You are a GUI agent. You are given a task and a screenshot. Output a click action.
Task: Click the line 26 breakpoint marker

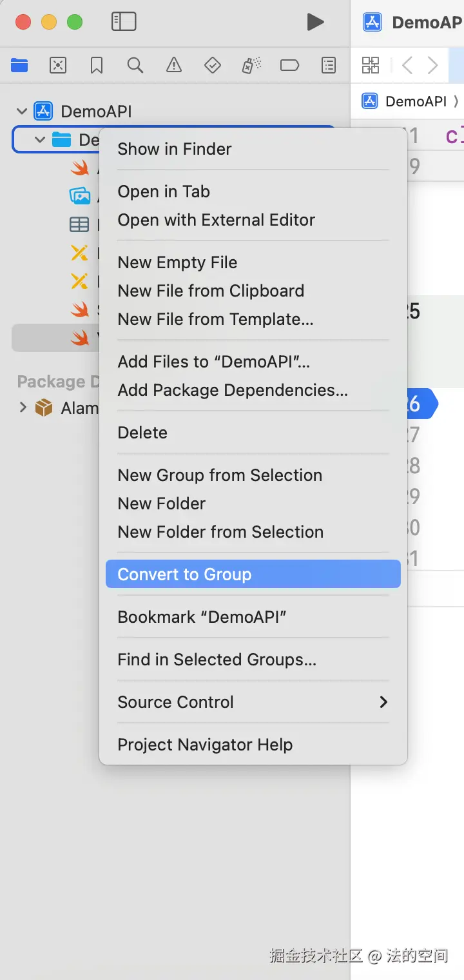pos(419,404)
